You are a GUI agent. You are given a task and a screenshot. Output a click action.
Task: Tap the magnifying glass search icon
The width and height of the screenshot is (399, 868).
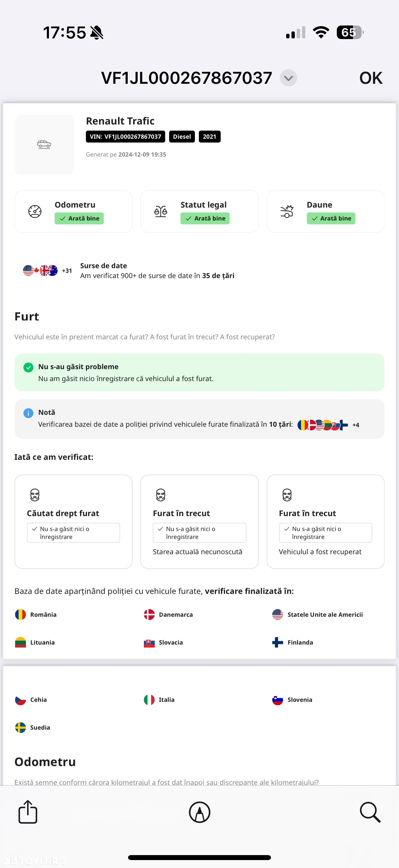click(370, 812)
